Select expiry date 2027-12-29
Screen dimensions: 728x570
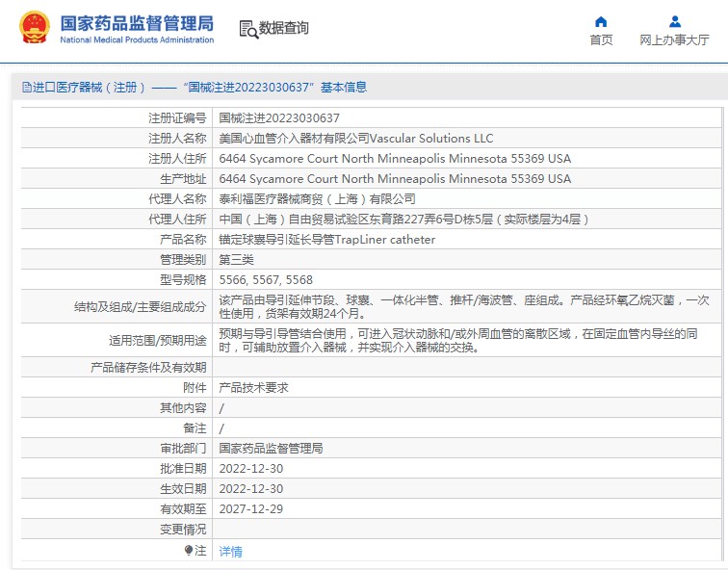coord(250,509)
